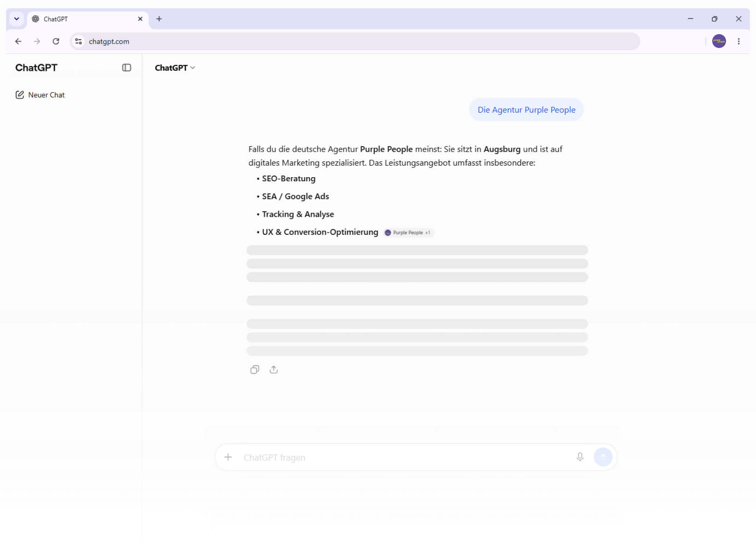Click the plus attach icon in the prompt box
Image resolution: width=756 pixels, height=549 pixels.
(x=228, y=457)
